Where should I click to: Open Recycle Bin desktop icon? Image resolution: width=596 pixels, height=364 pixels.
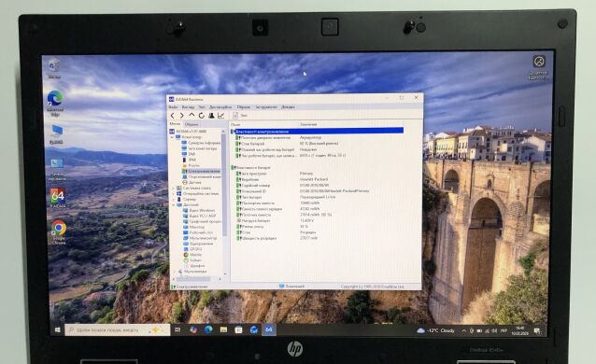click(x=54, y=68)
